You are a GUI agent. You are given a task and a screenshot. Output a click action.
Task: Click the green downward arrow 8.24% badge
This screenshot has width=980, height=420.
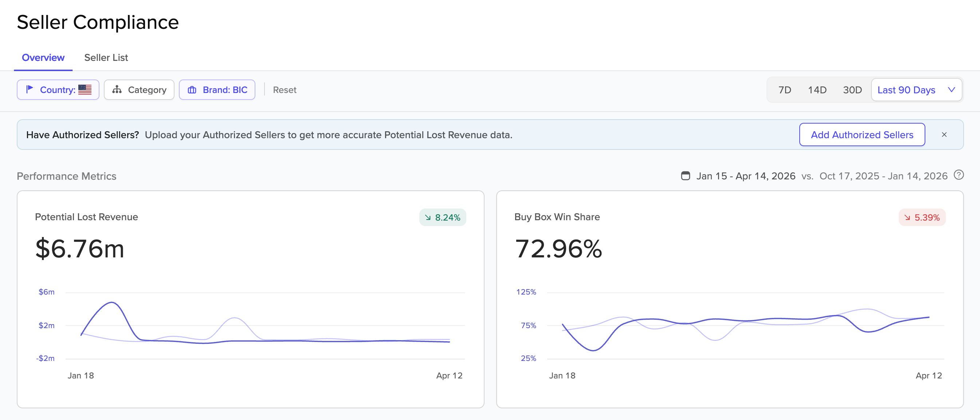(442, 217)
